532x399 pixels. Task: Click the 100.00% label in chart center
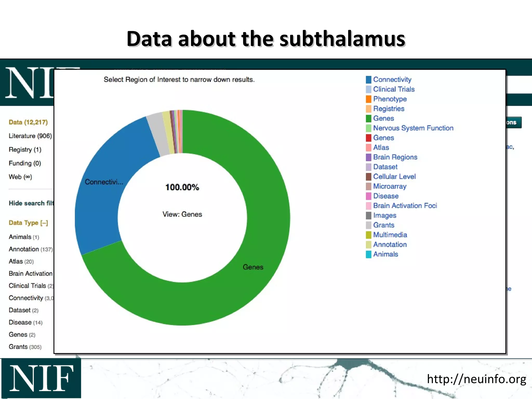pos(182,187)
